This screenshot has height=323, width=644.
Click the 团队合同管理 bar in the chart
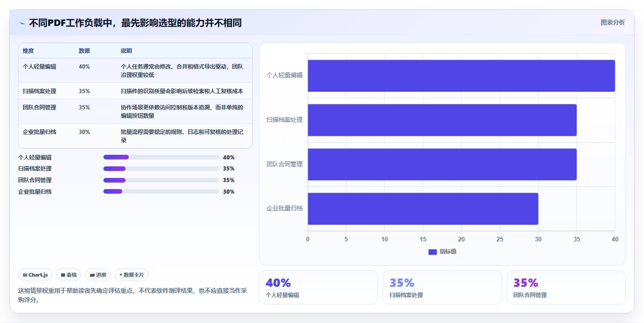click(442, 165)
